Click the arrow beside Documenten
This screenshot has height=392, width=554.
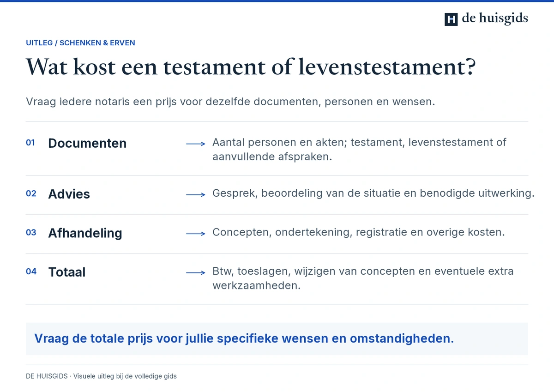coord(196,144)
